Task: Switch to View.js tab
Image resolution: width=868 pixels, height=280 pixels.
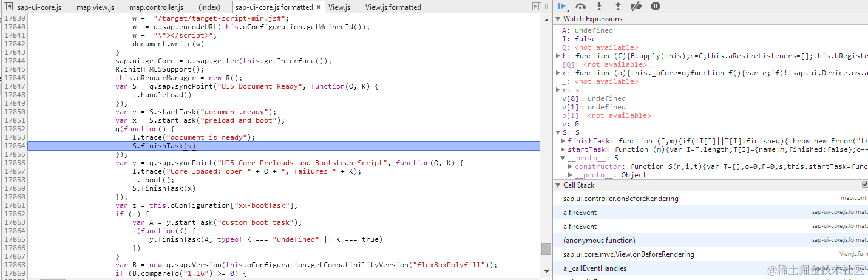Action: point(339,7)
